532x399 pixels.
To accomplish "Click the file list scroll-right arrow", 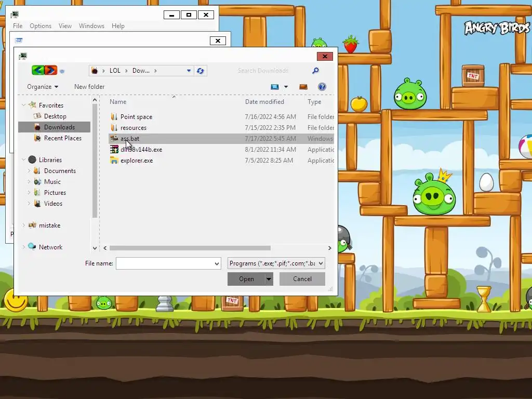I will pos(329,248).
